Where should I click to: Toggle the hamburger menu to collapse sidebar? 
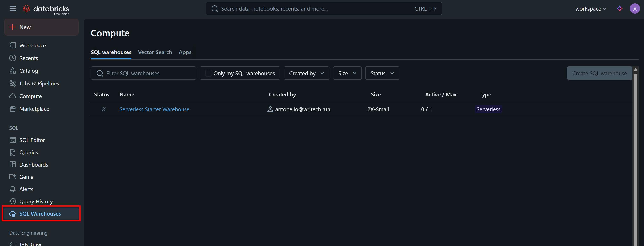click(12, 8)
